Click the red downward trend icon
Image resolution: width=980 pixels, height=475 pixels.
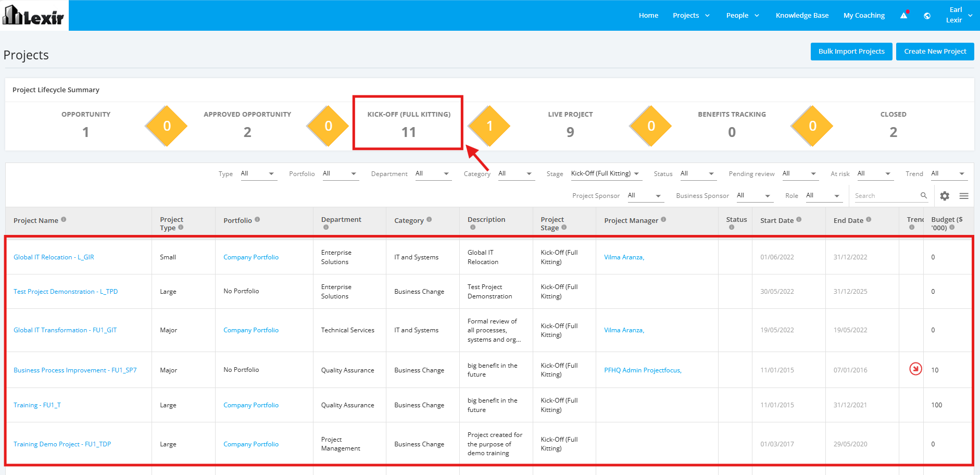click(x=915, y=369)
